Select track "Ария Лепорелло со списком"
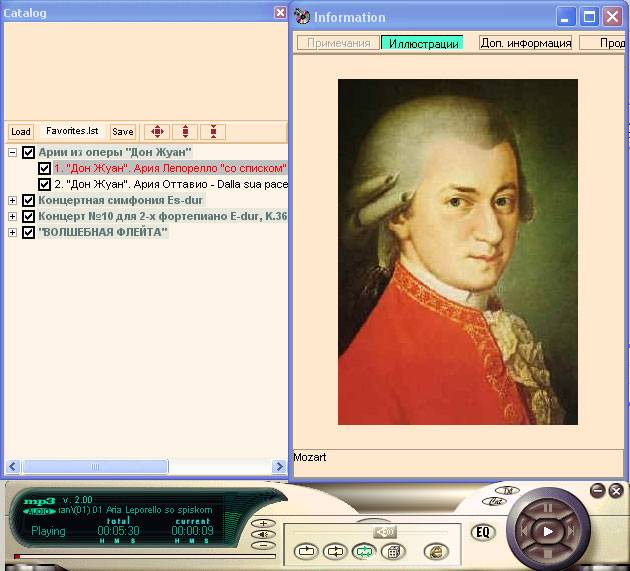This screenshot has height=571, width=630. point(170,168)
